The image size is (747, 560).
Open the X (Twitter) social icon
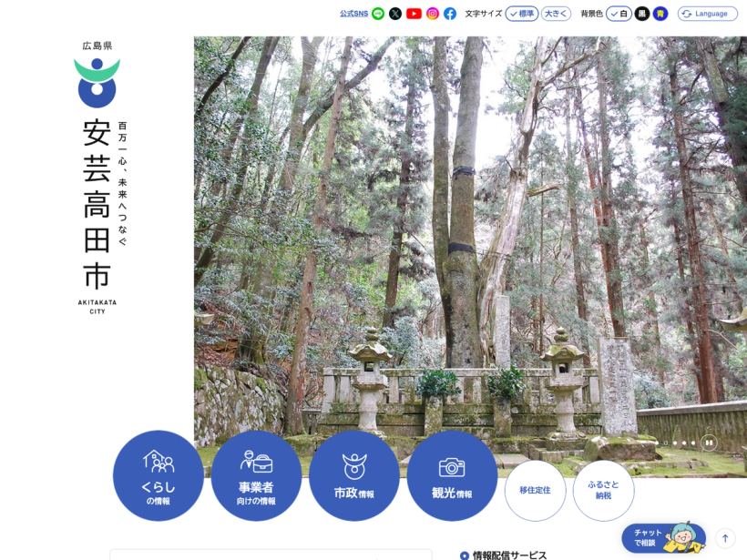(395, 14)
